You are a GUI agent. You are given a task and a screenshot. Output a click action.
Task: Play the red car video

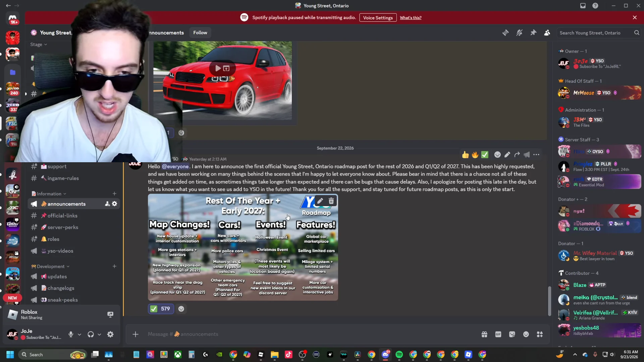coord(218,68)
